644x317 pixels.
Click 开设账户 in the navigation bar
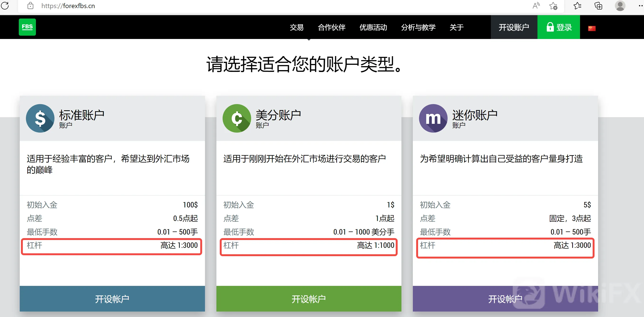[x=514, y=27]
